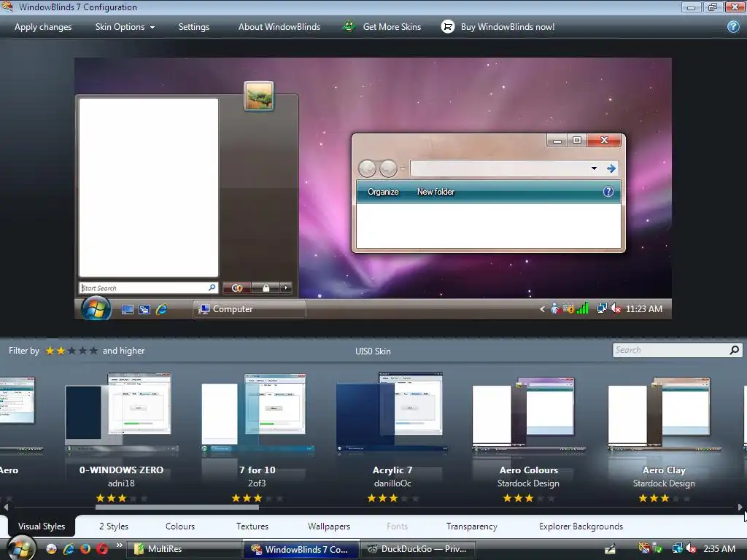Click the Get More Skins link
Viewport: 747px width, 560px height.
pos(392,27)
